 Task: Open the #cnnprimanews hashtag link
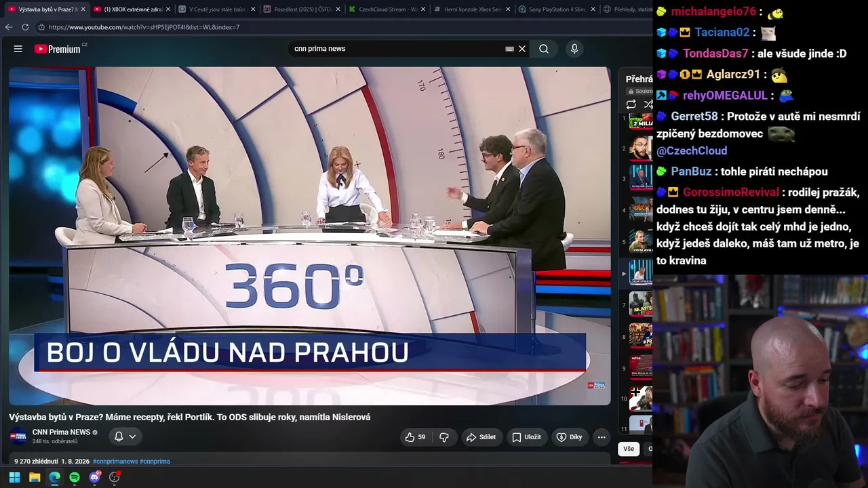click(115, 462)
